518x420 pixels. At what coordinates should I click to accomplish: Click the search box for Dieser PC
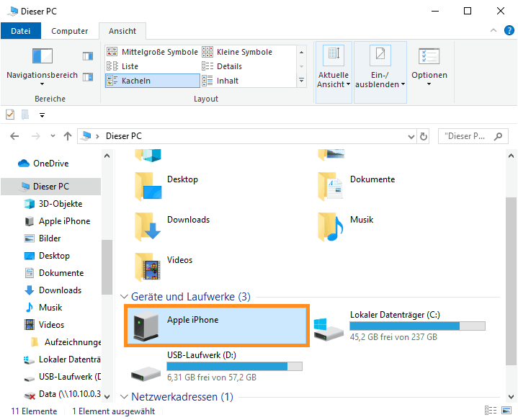[473, 136]
